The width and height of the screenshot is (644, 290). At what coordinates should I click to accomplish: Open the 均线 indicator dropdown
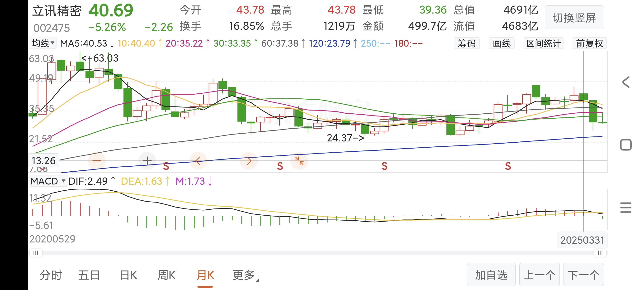click(x=43, y=43)
